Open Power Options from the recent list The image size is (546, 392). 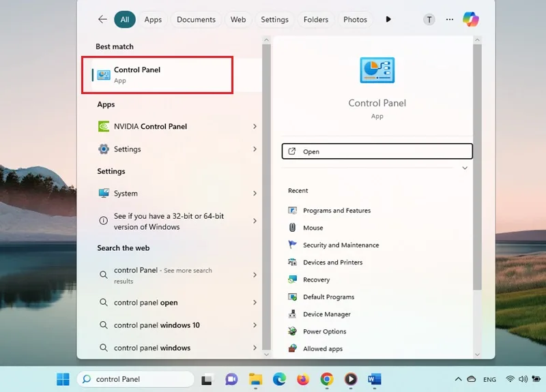click(x=317, y=331)
